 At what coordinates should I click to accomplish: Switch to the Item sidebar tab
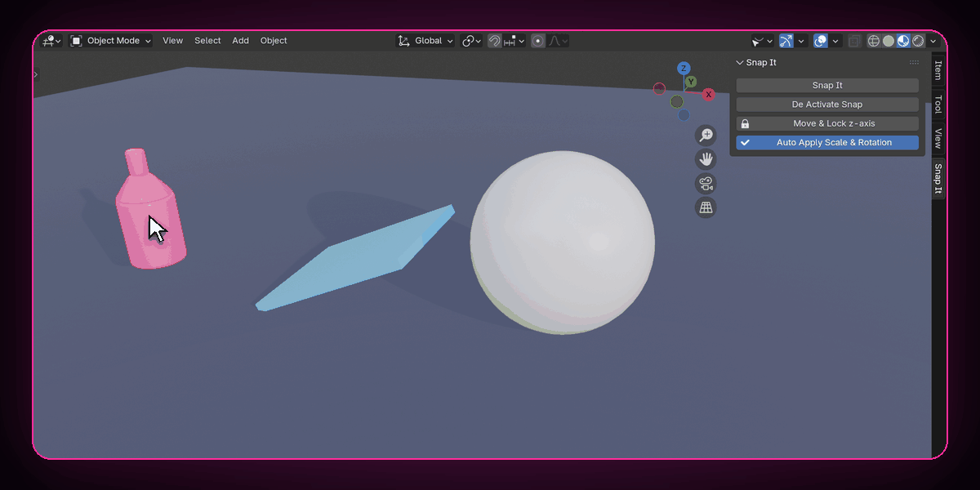click(938, 70)
